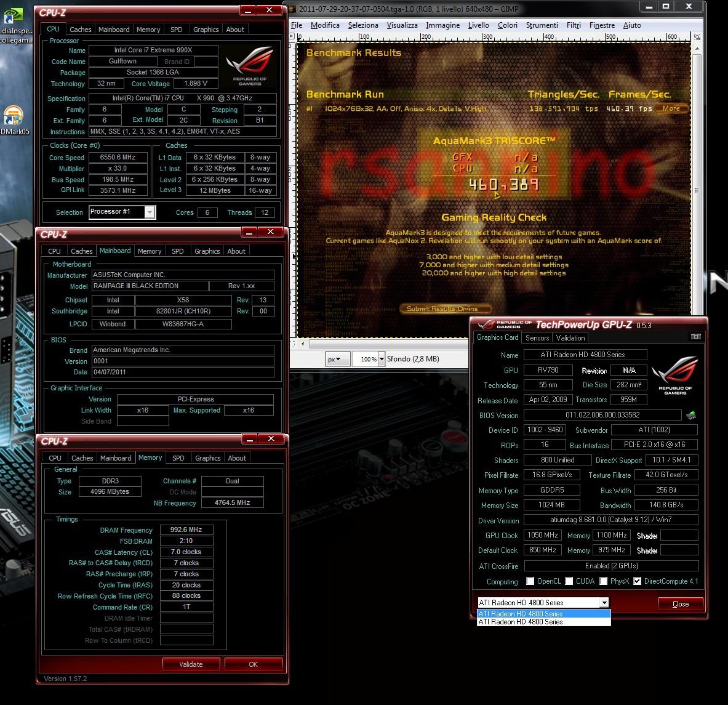Switch to Sensors tab in GPU-Z
Image resolution: width=728 pixels, height=705 pixels.
point(537,337)
